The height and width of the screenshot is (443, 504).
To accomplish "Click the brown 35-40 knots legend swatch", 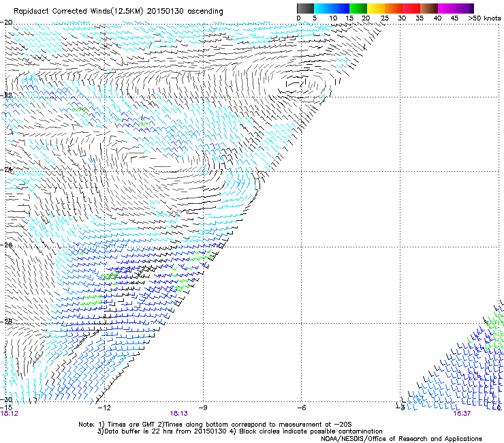I will click(x=429, y=8).
